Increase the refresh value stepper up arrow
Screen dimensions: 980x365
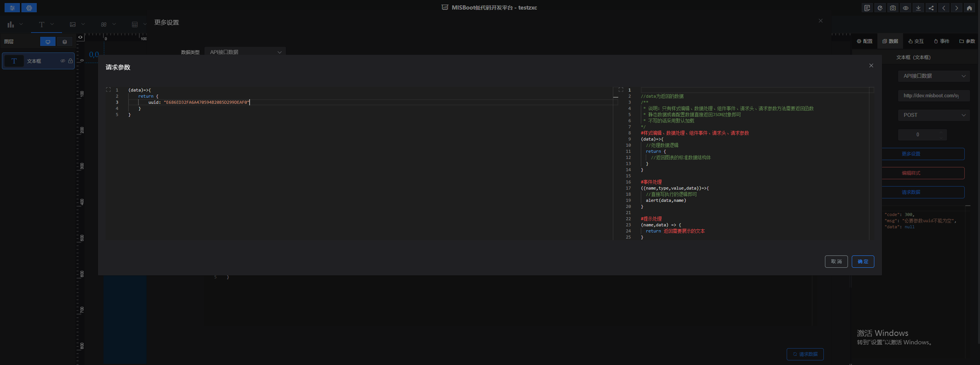click(x=941, y=132)
